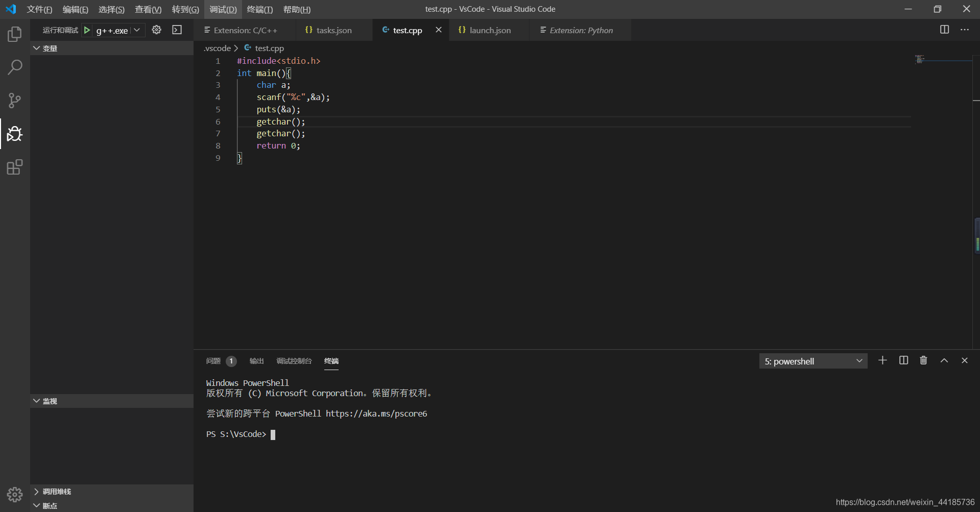Click line number 4 in the gutter

pos(218,97)
